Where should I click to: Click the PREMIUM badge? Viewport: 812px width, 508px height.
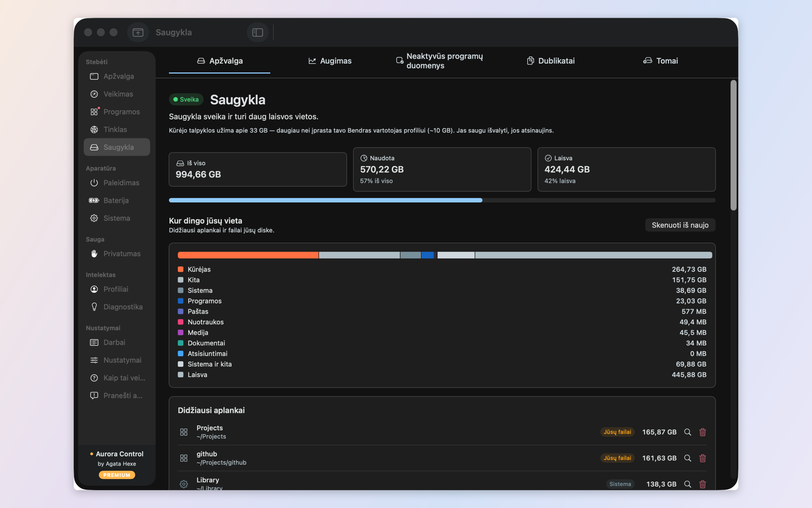pos(117,475)
